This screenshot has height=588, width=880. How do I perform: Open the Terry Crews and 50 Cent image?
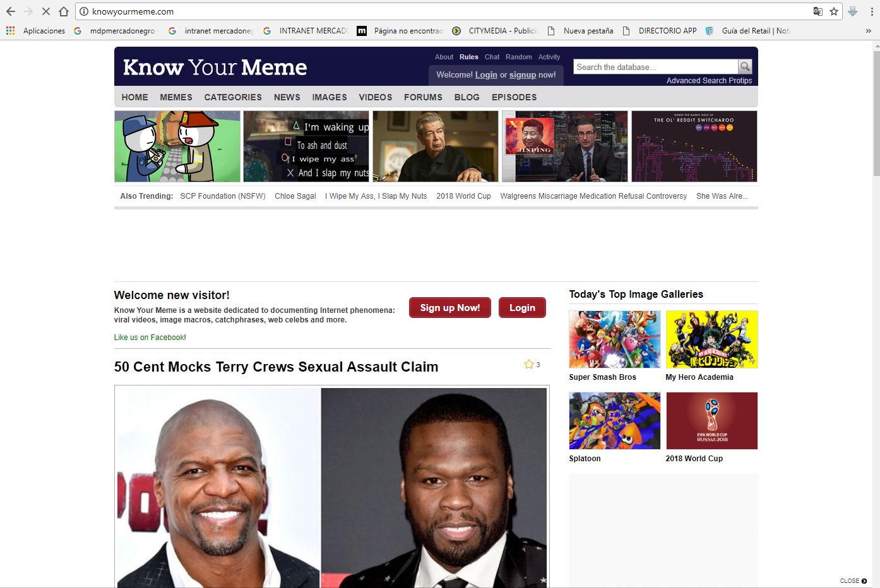pos(332,487)
